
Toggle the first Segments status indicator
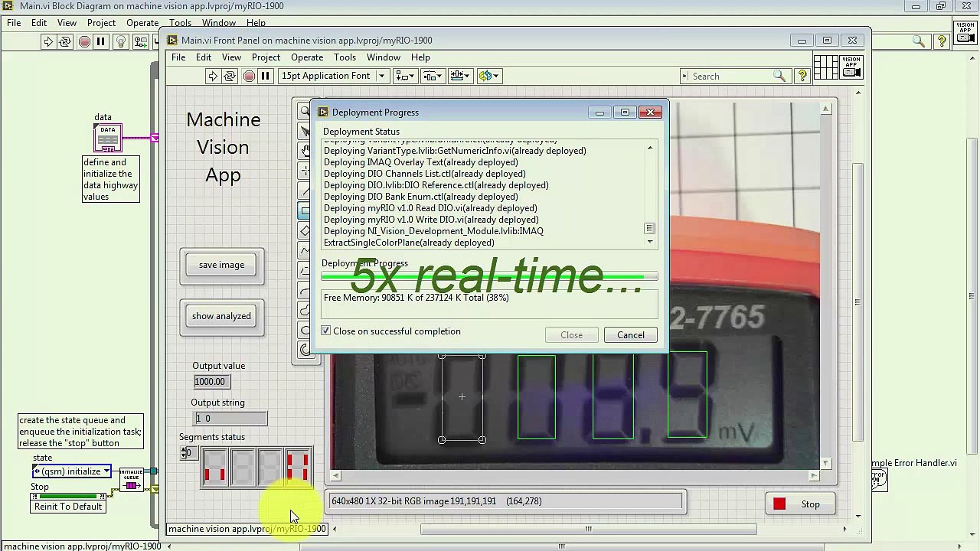point(215,467)
